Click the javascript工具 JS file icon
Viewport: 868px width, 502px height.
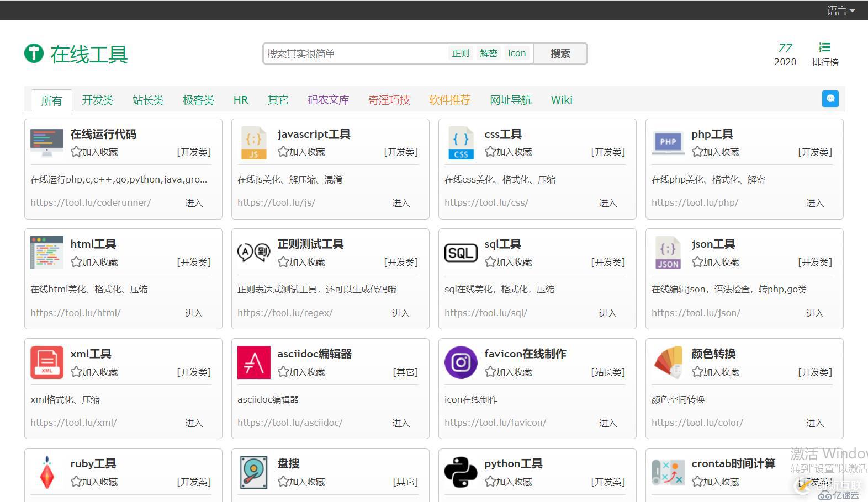254,143
